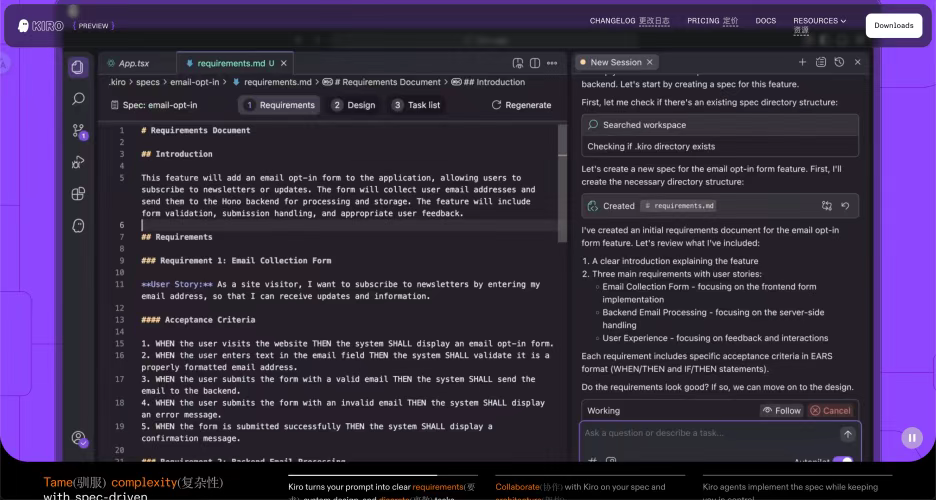Open Source Control icon with badge
The width and height of the screenshot is (936, 500).
click(x=78, y=131)
